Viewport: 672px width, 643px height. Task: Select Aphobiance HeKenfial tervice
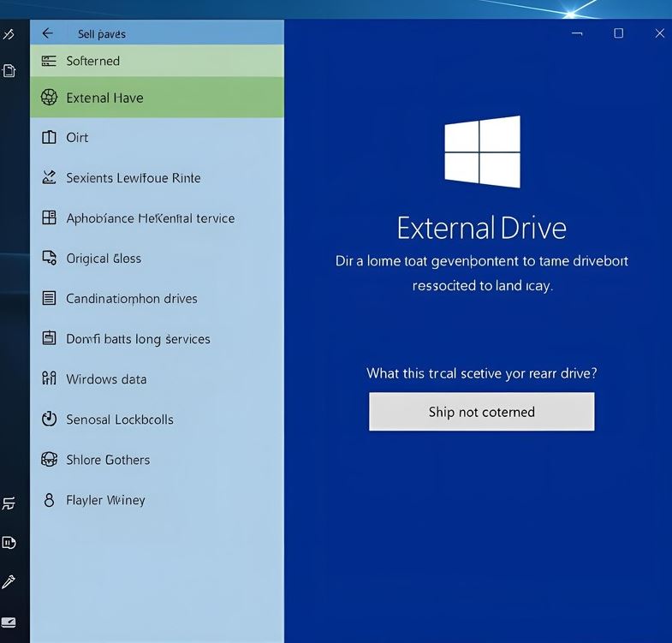coord(157,217)
